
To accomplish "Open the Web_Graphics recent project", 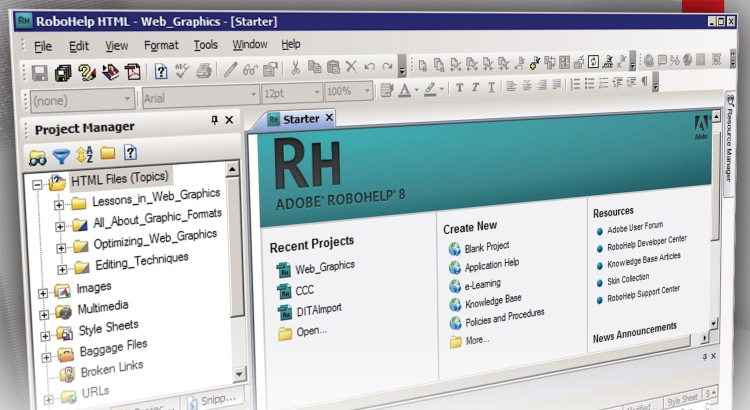I will [324, 266].
